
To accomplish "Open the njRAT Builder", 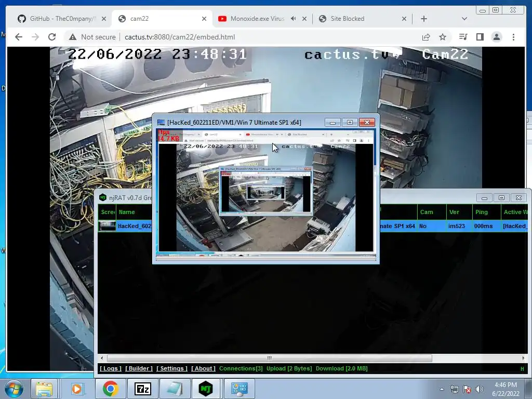I will coord(139,368).
